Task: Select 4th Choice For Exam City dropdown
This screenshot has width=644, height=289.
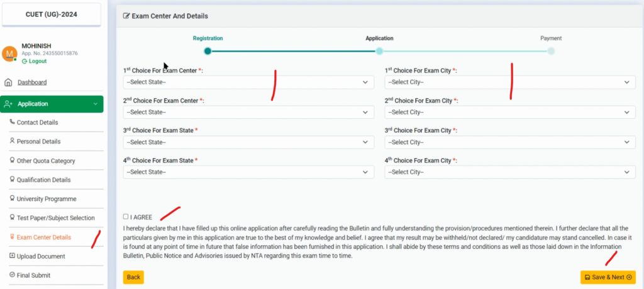Action: click(509, 172)
